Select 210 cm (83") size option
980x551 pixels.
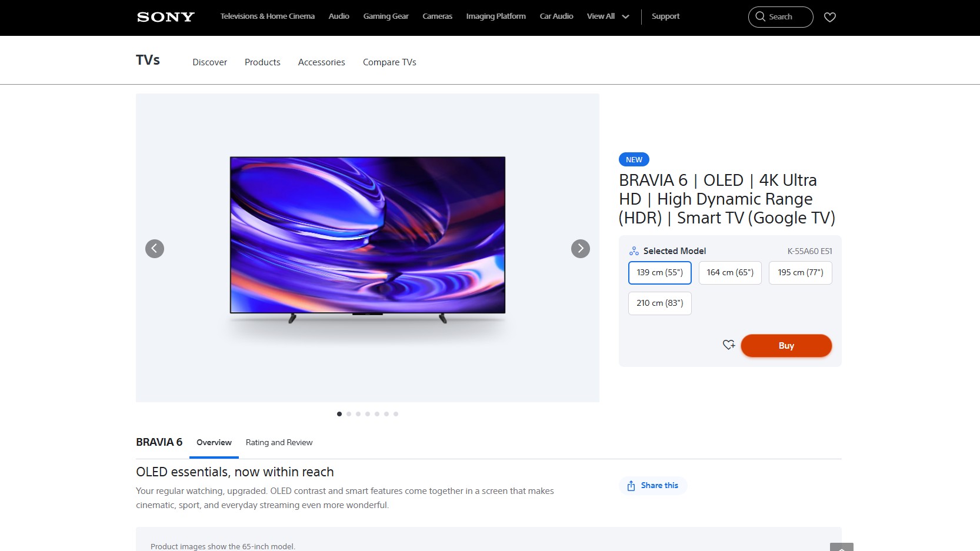coord(660,303)
